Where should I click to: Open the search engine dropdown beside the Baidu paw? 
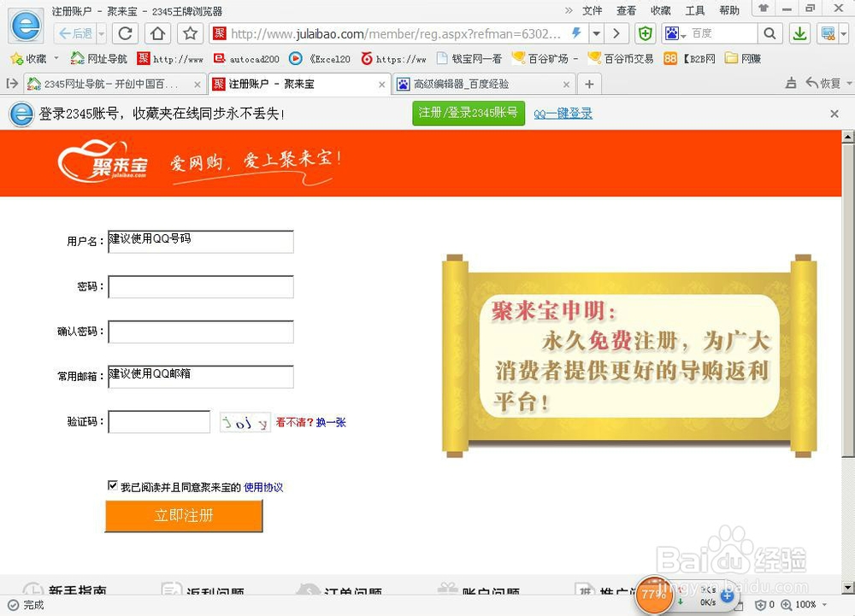(x=684, y=36)
